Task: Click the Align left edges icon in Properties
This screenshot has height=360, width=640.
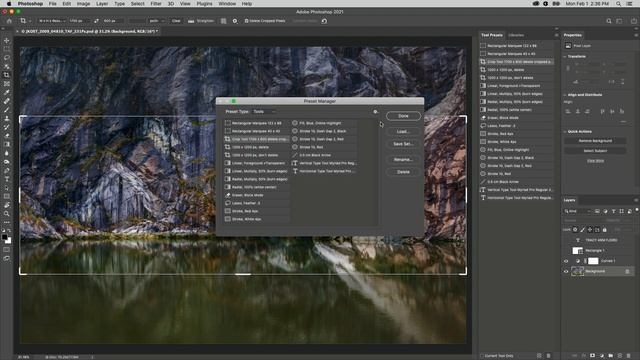Action: pos(568,111)
